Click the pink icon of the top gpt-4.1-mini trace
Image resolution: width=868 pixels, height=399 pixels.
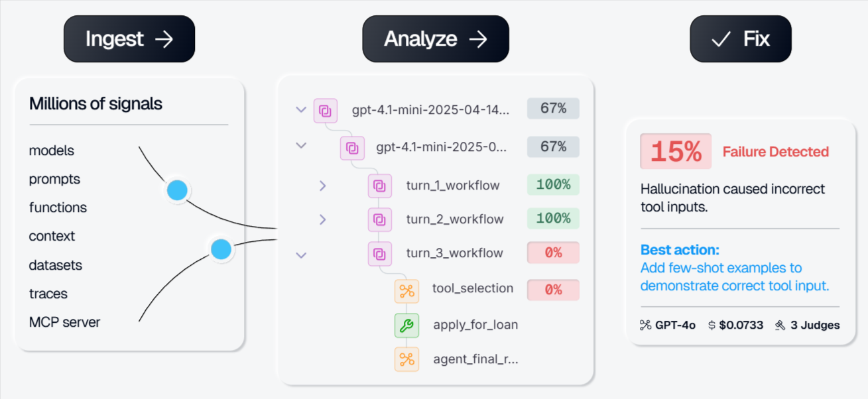pos(326,110)
